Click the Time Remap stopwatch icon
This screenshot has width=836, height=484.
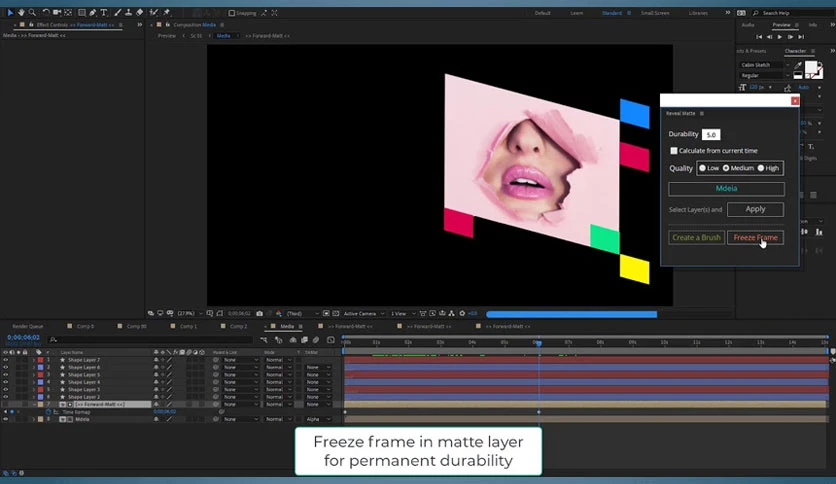[x=49, y=412]
